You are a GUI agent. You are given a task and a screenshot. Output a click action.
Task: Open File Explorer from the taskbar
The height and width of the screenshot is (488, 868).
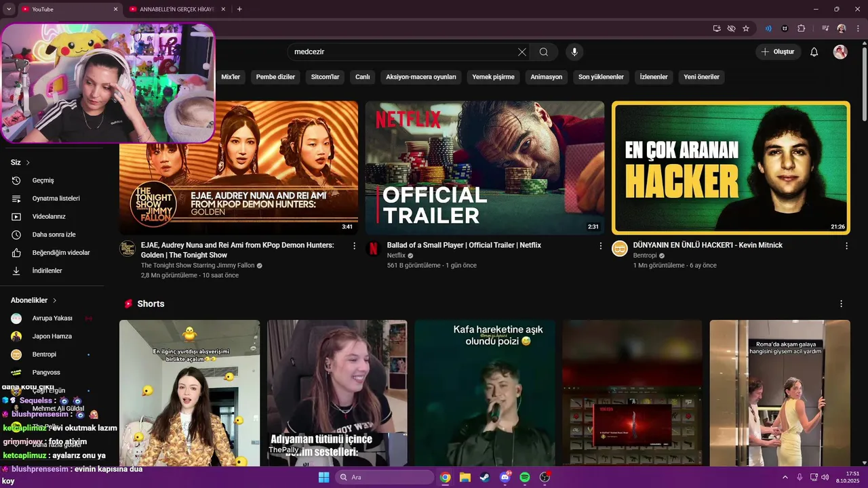[465, 477]
